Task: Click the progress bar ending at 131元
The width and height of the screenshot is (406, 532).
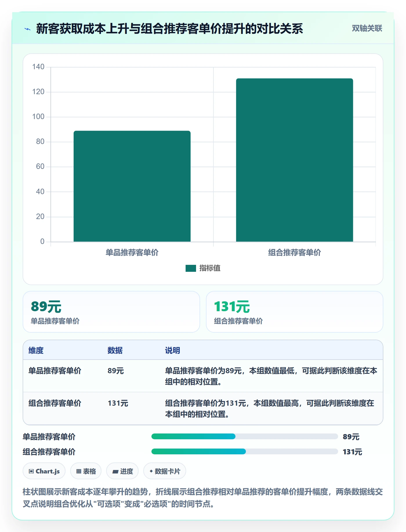Action: 245,451
